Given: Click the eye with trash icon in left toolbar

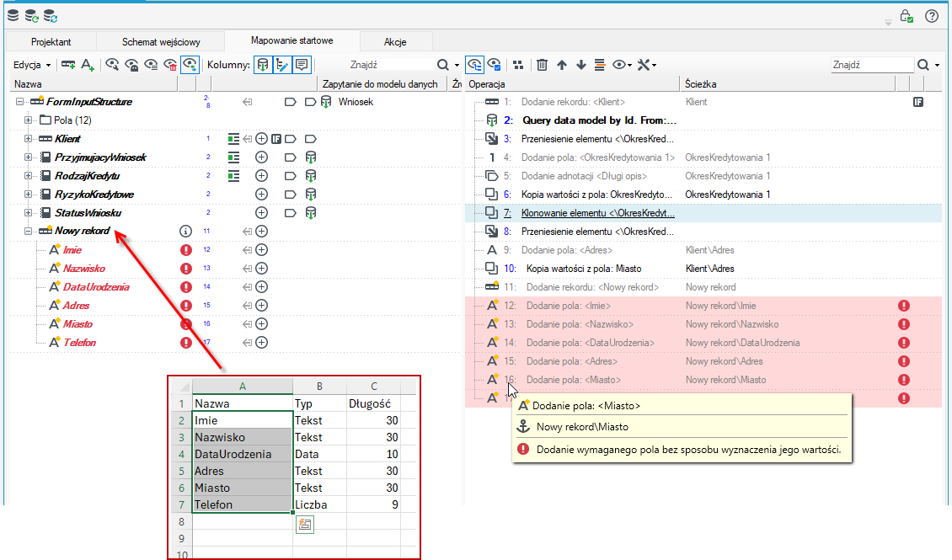Looking at the screenshot, I should [171, 65].
